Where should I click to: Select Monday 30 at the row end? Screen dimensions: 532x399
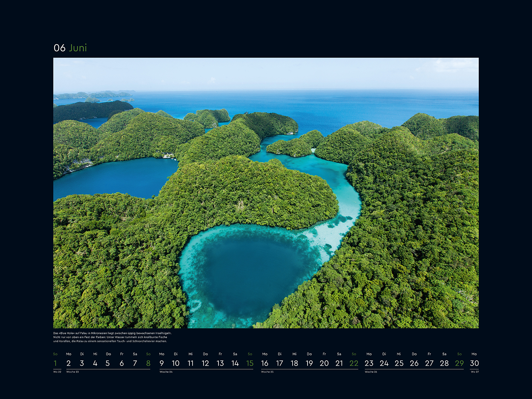[x=474, y=363]
